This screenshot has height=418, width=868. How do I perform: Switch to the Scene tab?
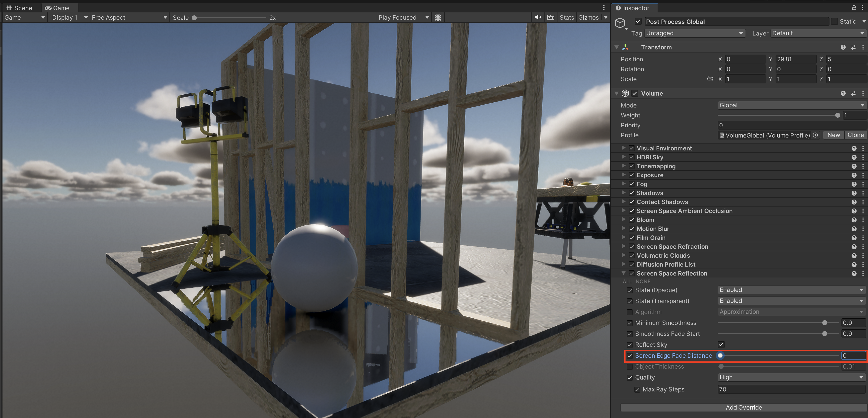[20, 8]
